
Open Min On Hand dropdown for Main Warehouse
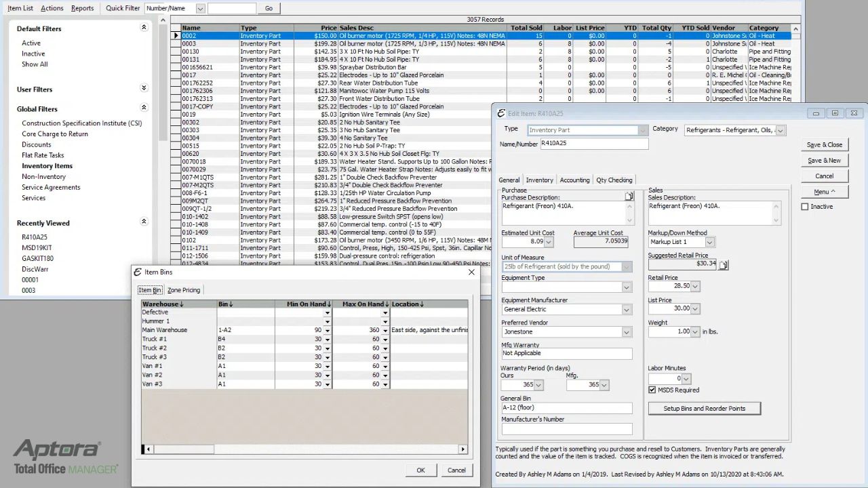[x=327, y=331]
